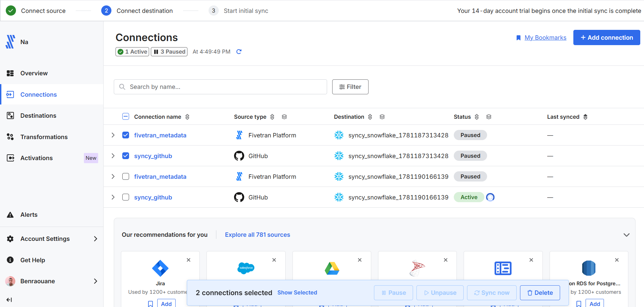
Task: Click the Connect destination step
Action: 137,11
